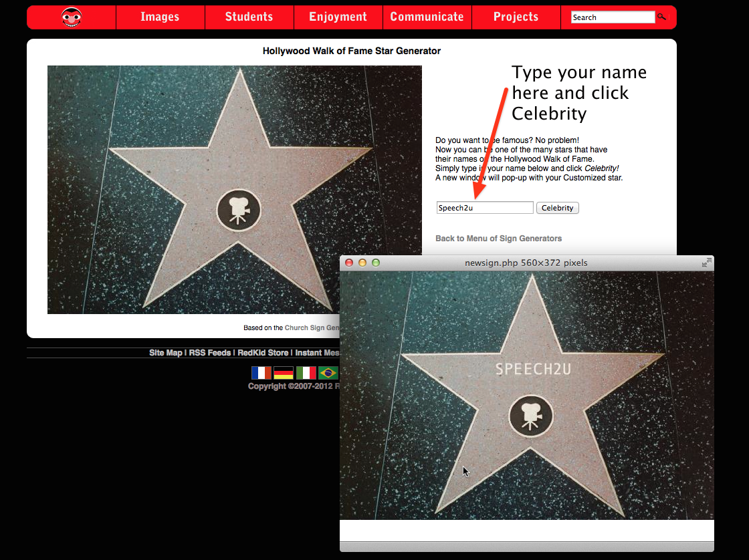This screenshot has width=749, height=560.
Task: Open the RedKid Store footer link
Action: [x=263, y=353]
